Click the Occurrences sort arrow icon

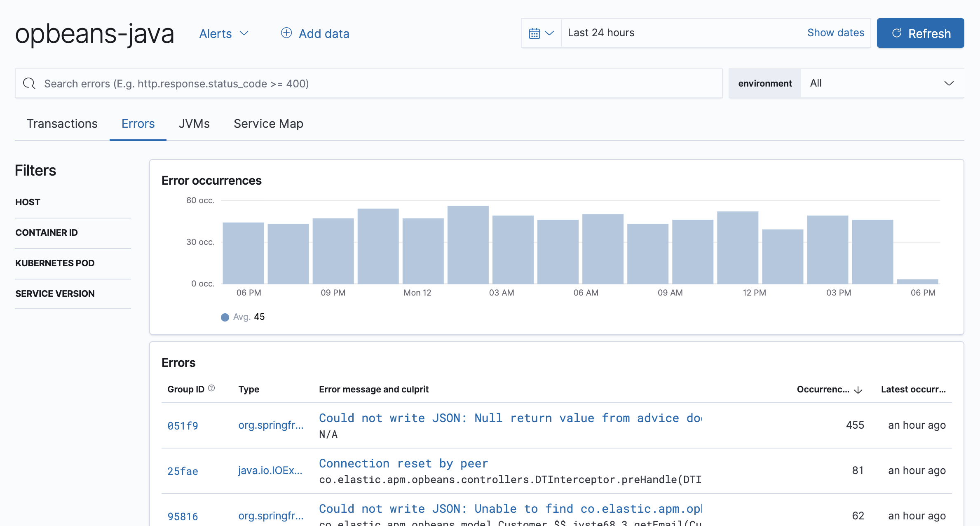pos(858,390)
